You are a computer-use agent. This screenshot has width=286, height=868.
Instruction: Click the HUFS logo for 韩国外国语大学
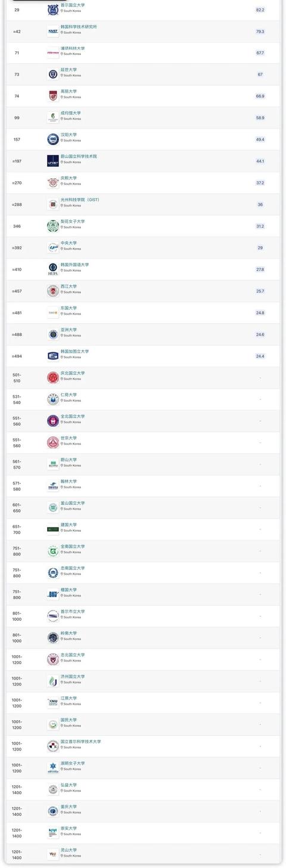(53, 269)
